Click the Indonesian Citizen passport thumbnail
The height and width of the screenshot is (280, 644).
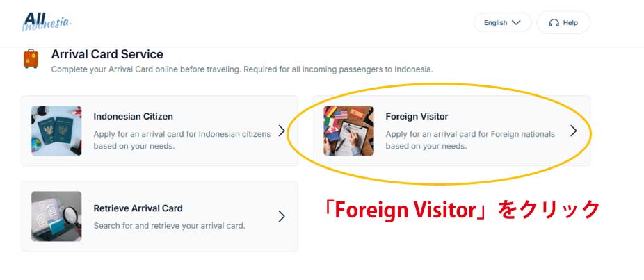pyautogui.click(x=56, y=131)
